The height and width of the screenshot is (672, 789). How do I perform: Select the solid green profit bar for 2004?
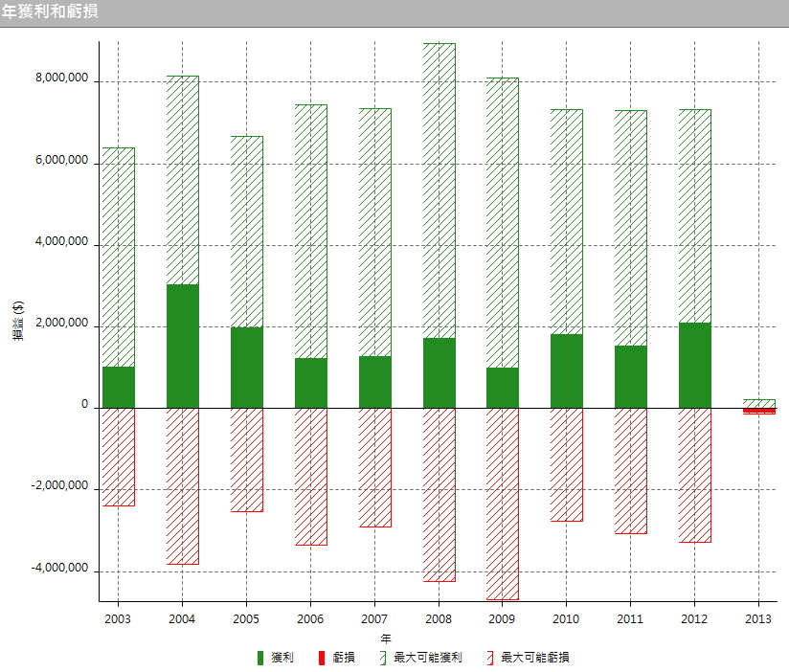click(183, 347)
